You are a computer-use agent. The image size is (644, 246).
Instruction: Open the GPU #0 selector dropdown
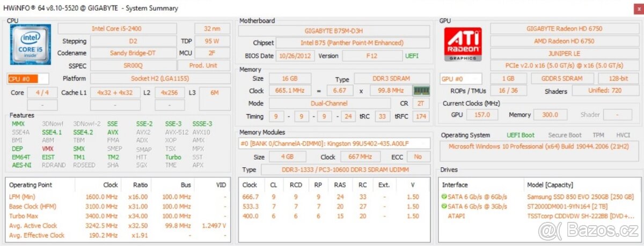click(461, 79)
